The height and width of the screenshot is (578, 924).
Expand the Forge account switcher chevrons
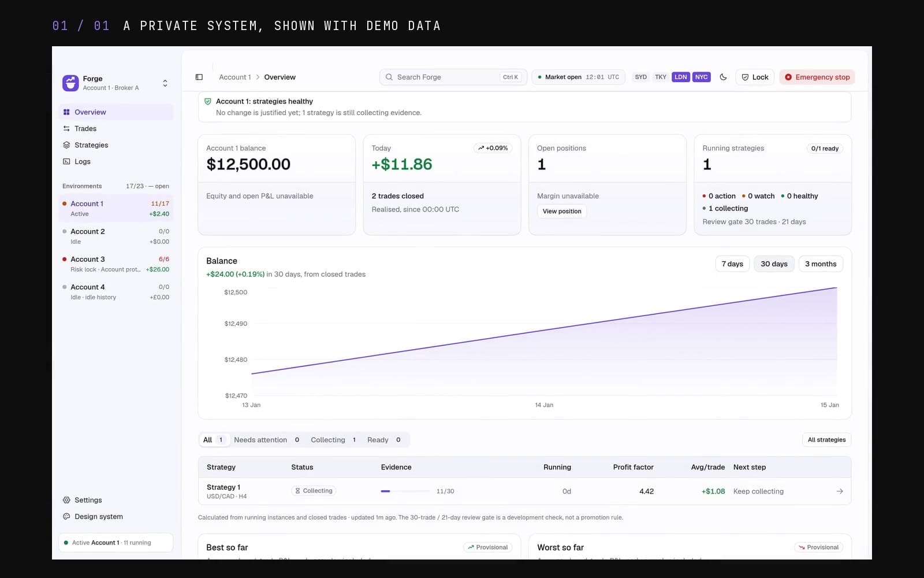(165, 83)
